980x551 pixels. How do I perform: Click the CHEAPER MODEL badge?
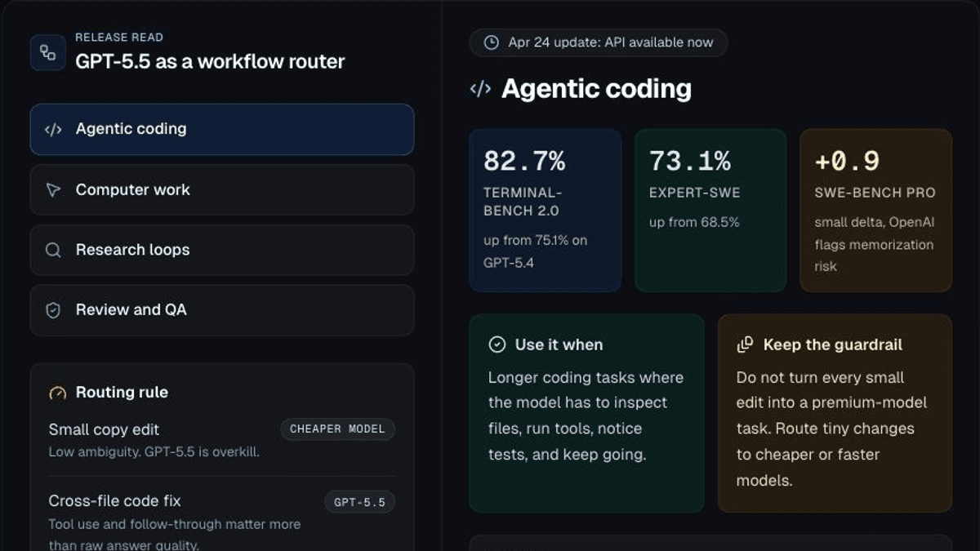(x=337, y=429)
